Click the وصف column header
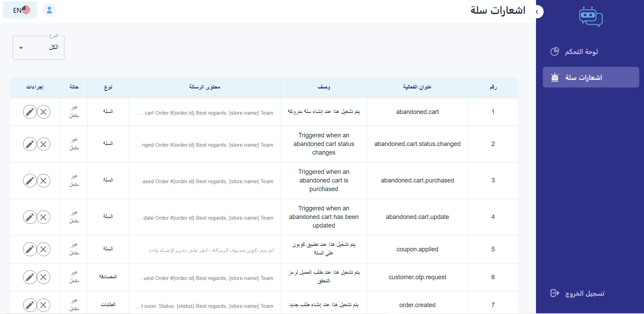This screenshot has height=314, width=644. point(324,87)
